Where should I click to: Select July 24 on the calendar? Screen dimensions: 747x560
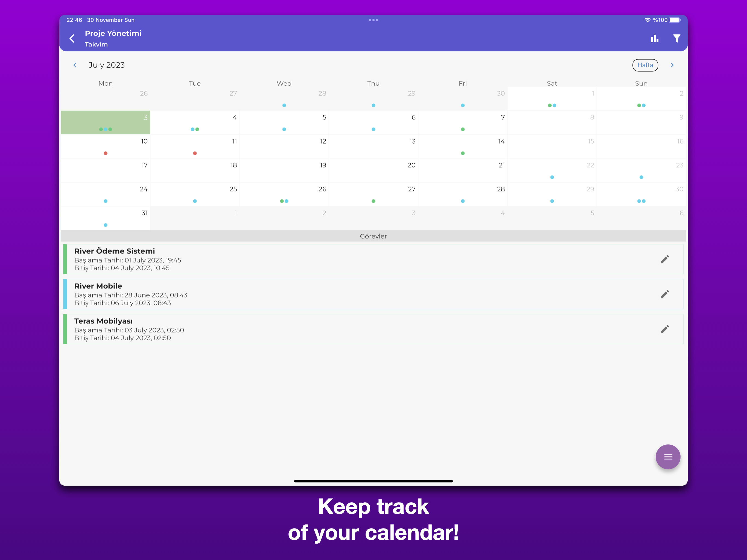pyautogui.click(x=105, y=194)
